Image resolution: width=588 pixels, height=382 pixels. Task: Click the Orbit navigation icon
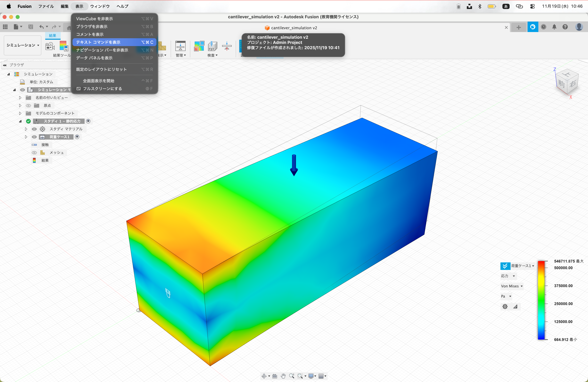coord(264,376)
